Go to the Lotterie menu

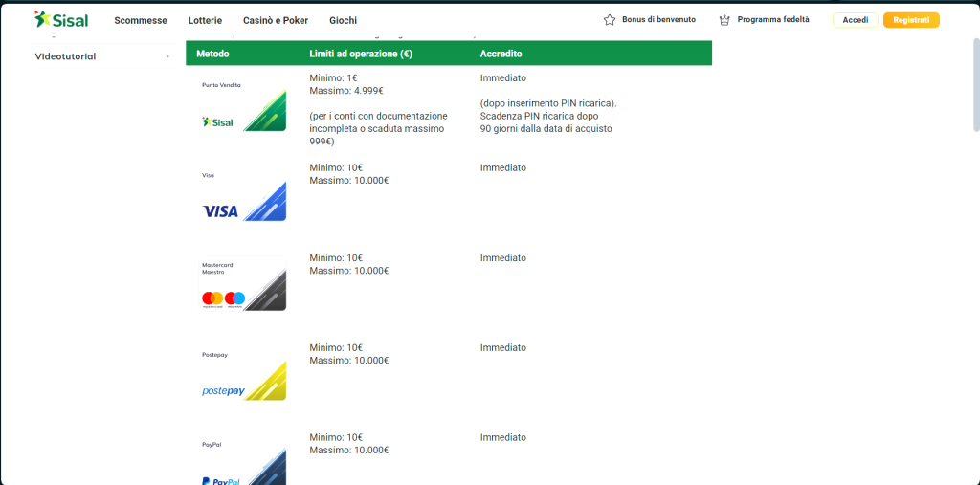point(205,20)
